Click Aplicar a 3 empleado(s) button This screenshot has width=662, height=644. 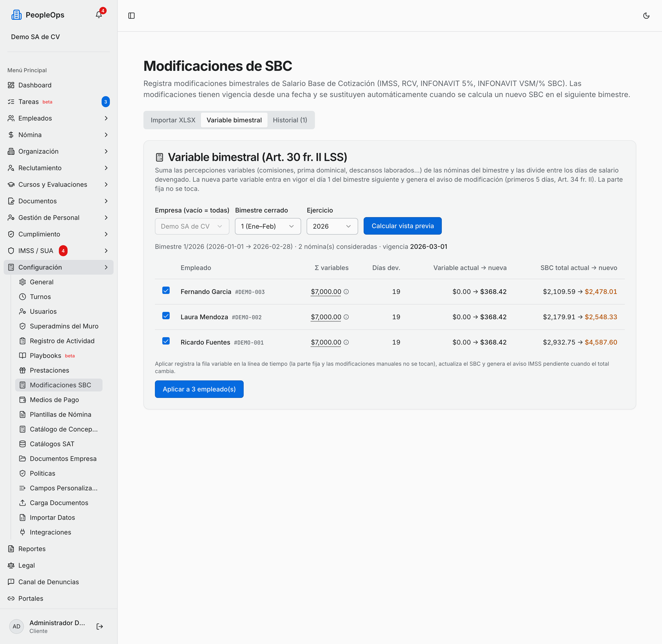(199, 389)
